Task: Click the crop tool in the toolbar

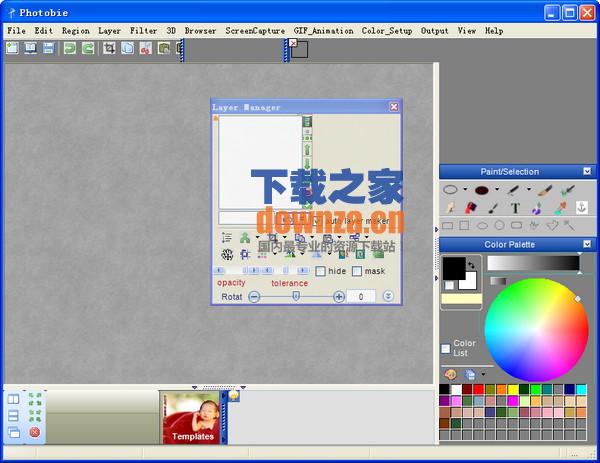Action: coord(109,48)
